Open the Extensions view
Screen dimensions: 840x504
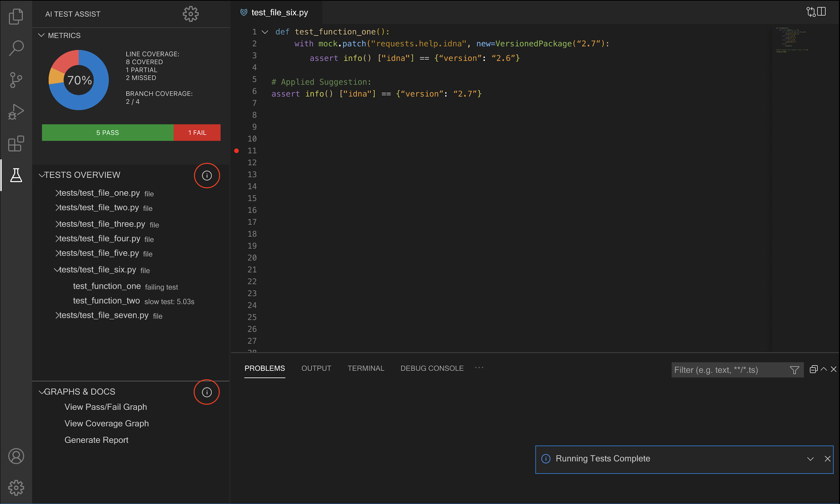[16, 144]
